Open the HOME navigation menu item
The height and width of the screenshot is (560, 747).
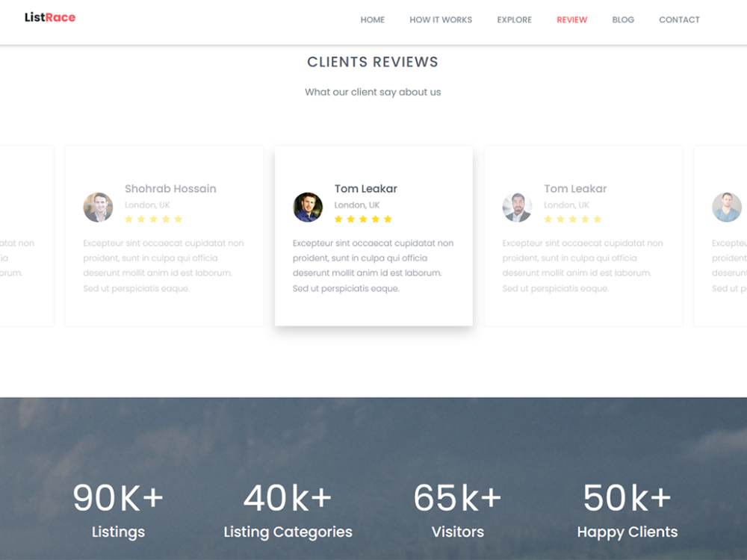[373, 20]
